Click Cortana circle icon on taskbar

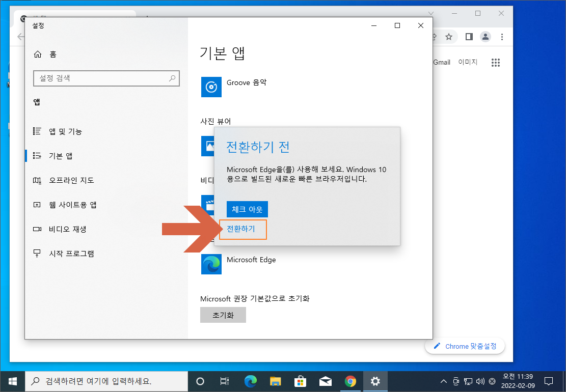tap(200, 381)
